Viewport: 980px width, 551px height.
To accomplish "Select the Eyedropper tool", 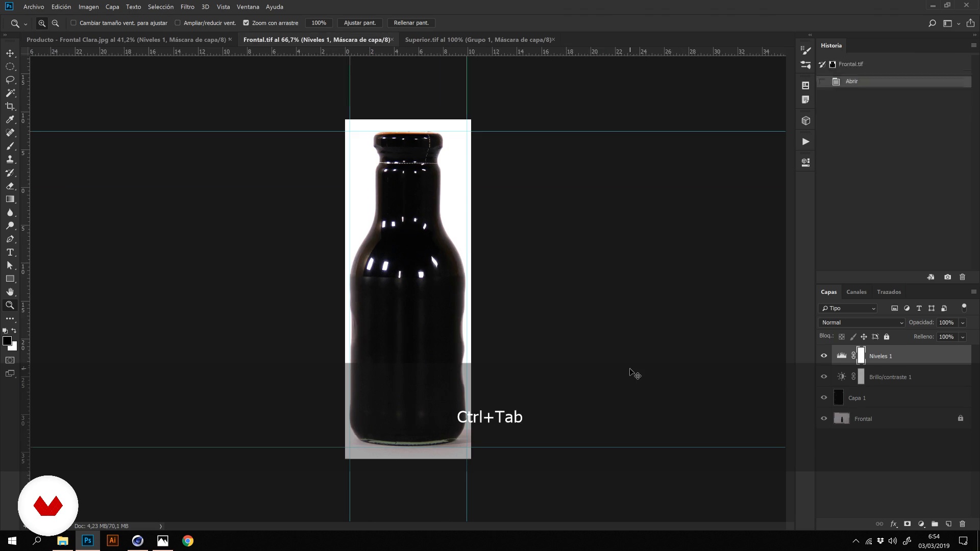I will tap(10, 119).
